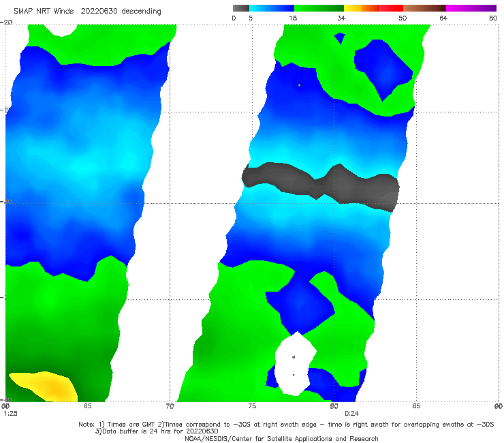Click the red segment of the color bar

(x=391, y=8)
